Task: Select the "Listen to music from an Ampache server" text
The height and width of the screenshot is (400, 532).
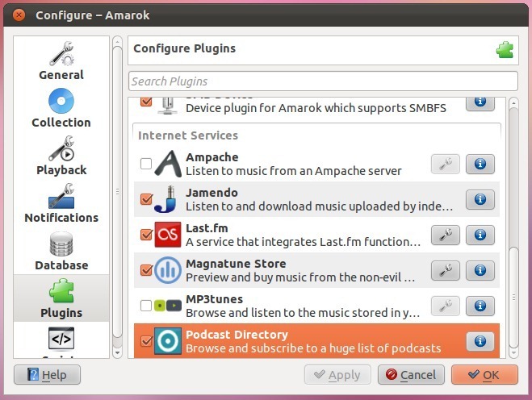Action: tap(294, 171)
